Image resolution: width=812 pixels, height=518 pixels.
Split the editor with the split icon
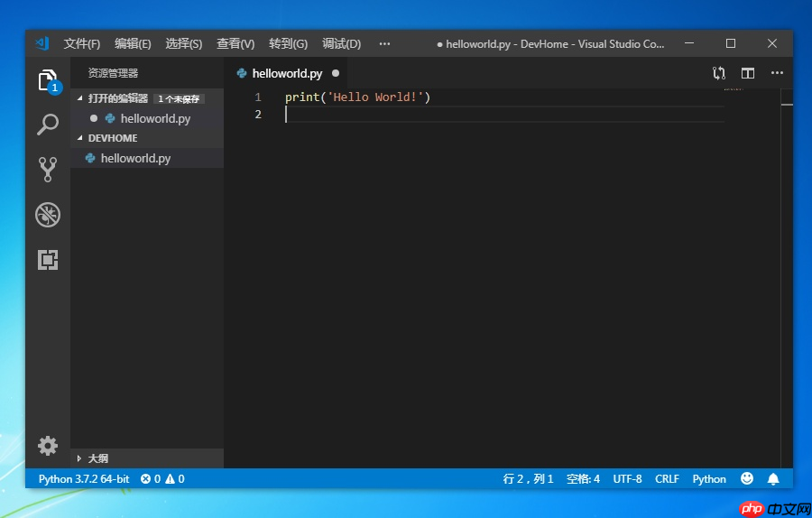[x=748, y=73]
